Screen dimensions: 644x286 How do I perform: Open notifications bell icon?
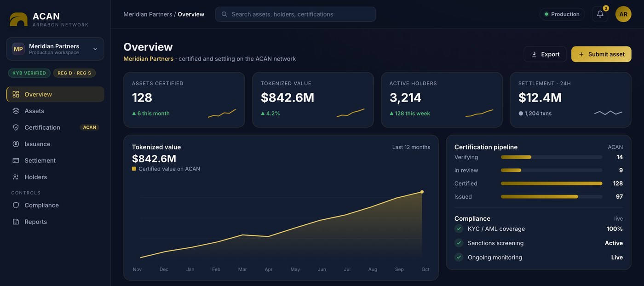(x=600, y=14)
